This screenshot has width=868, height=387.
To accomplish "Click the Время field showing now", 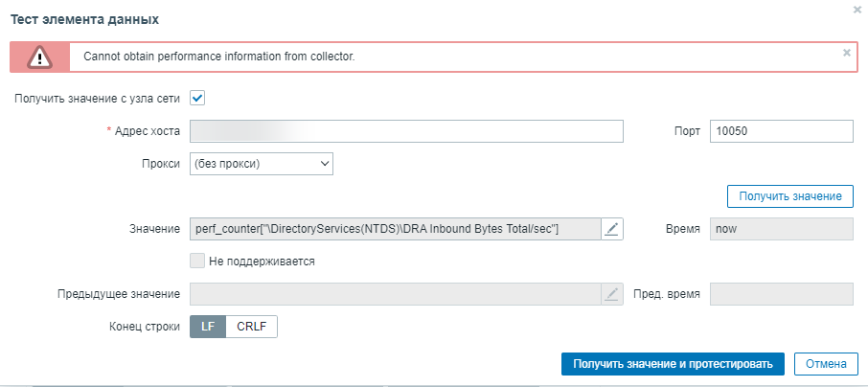I will tap(781, 229).
